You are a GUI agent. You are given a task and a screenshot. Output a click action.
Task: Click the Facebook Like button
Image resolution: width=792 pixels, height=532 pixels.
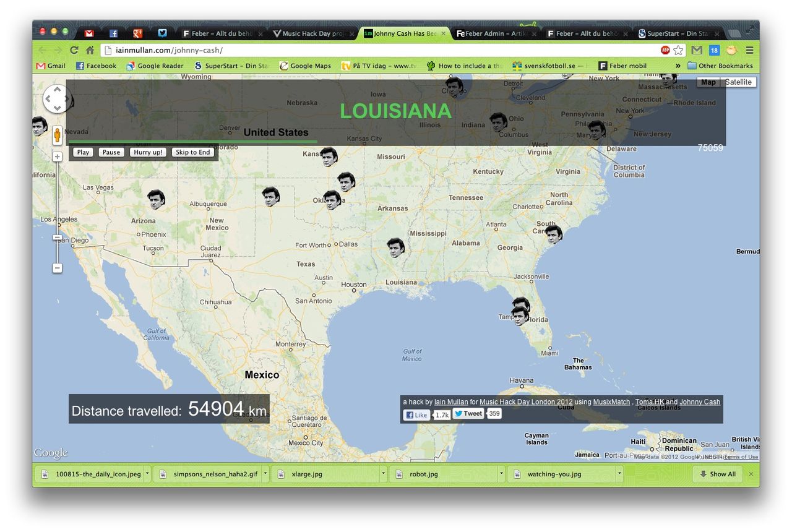pyautogui.click(x=416, y=415)
